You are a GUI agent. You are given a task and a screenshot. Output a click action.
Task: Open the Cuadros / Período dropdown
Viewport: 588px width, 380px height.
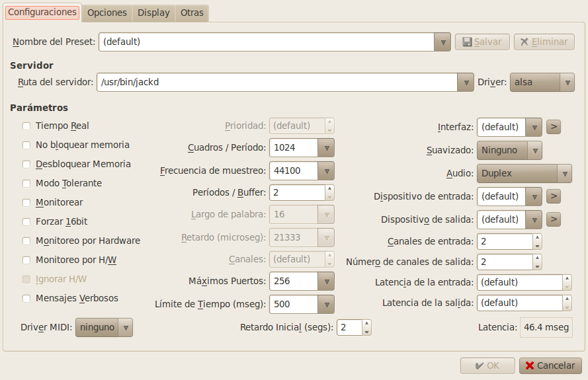[326, 147]
